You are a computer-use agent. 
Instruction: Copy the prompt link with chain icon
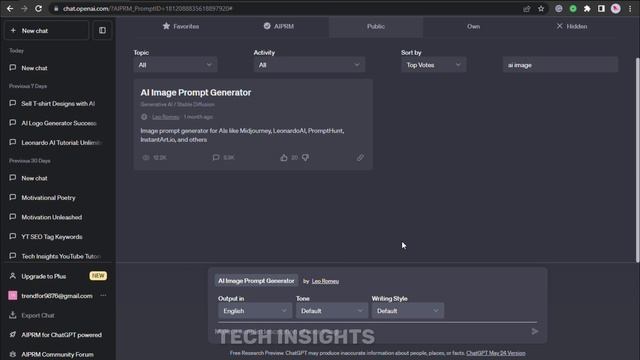coord(360,158)
